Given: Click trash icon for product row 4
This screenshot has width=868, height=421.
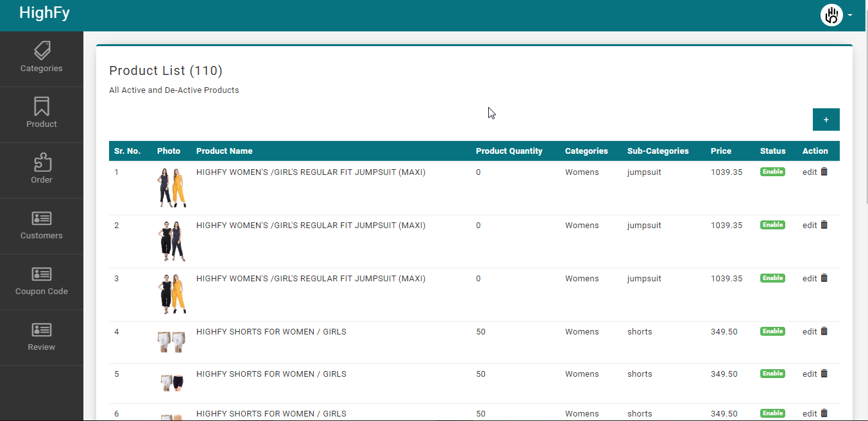Looking at the screenshot, I should [824, 331].
